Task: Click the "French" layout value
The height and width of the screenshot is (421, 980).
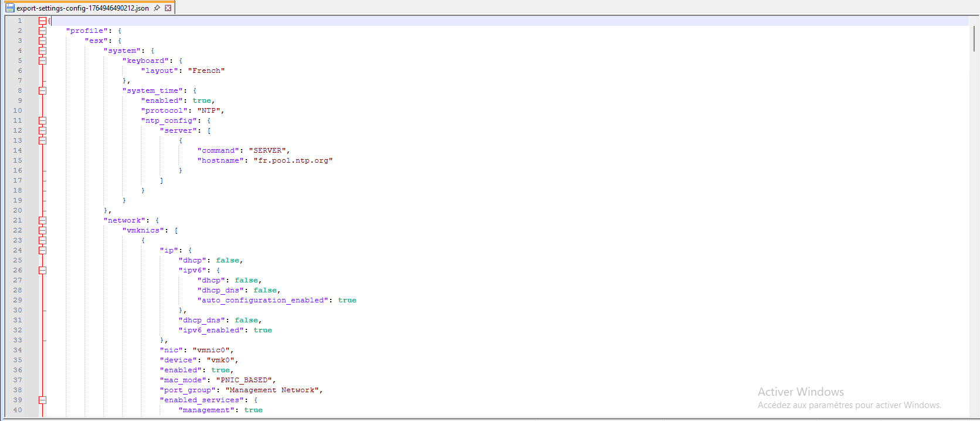Action: click(206, 70)
